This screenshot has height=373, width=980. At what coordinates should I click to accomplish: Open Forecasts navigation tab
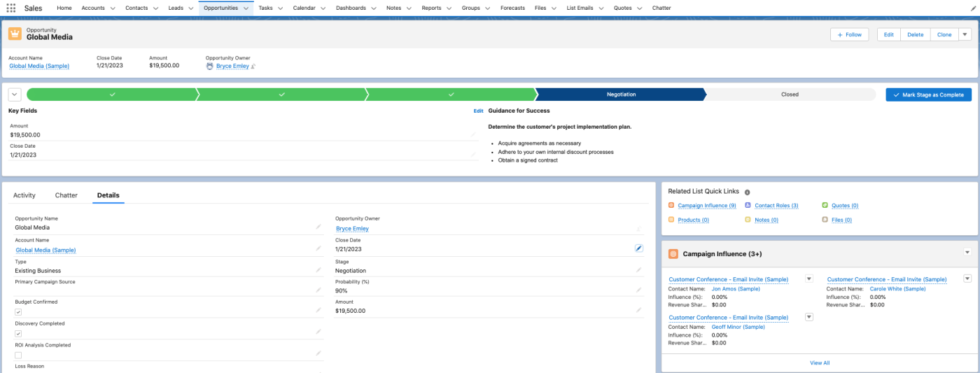click(x=512, y=8)
